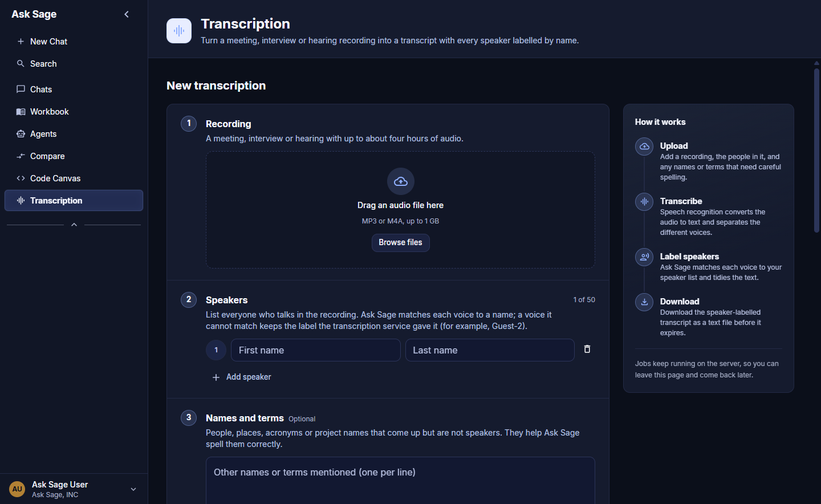Click the First name field
Screen dimensions: 821x504
pos(316,350)
